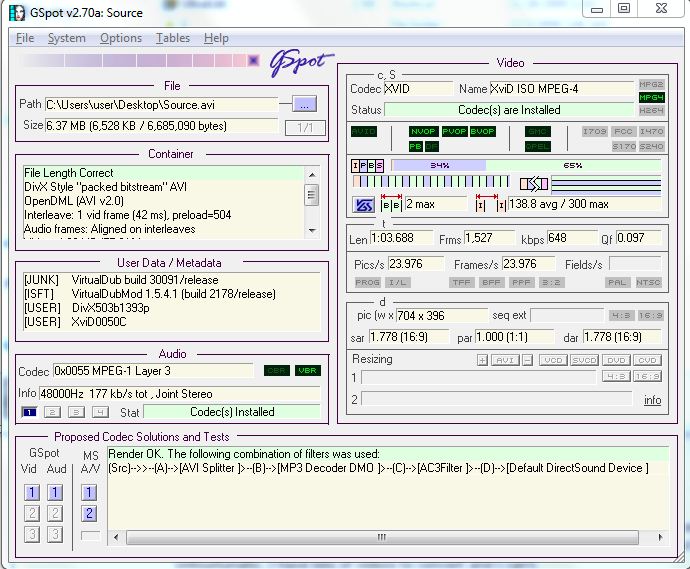Click the PAL indicator

click(617, 282)
